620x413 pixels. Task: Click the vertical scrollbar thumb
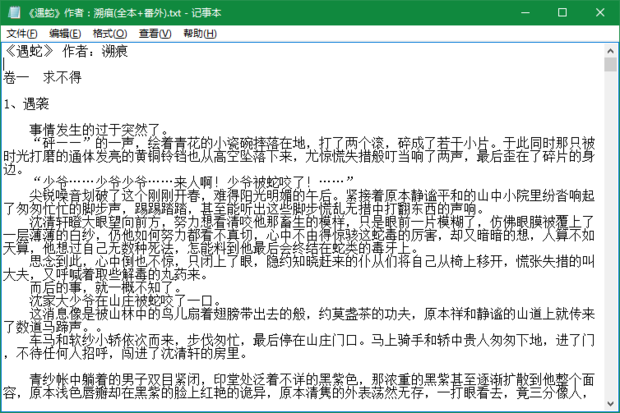click(611, 65)
